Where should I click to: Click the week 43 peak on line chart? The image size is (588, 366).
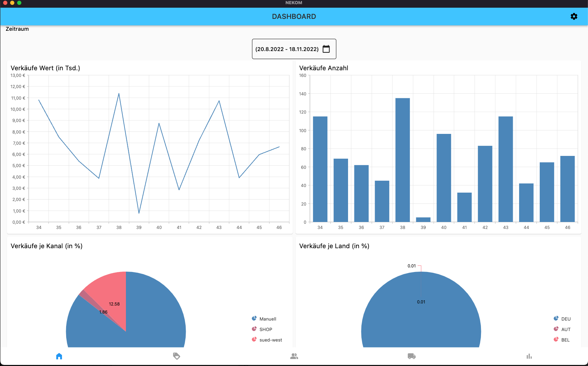(x=219, y=101)
